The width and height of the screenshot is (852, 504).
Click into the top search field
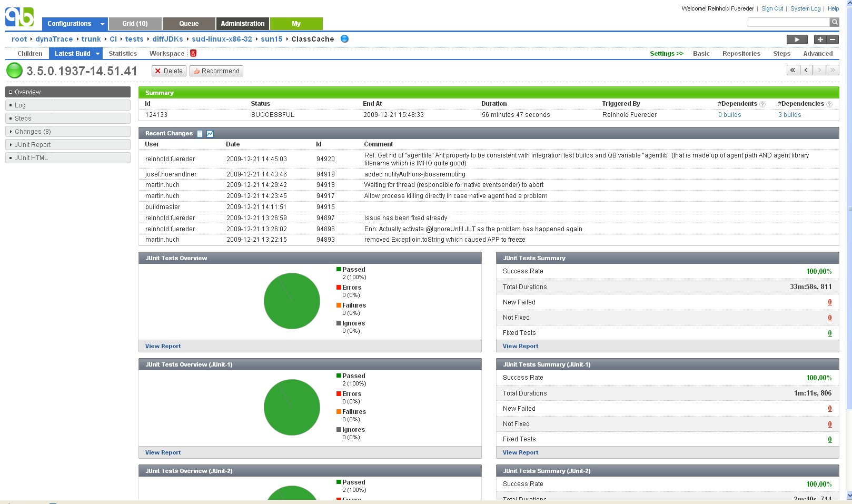point(788,22)
